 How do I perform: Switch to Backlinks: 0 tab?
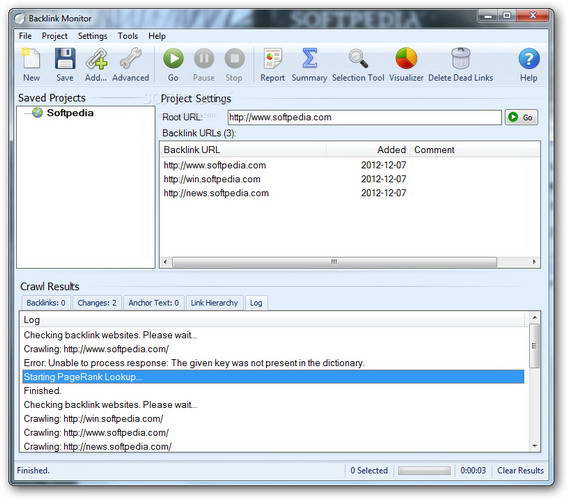[x=46, y=303]
